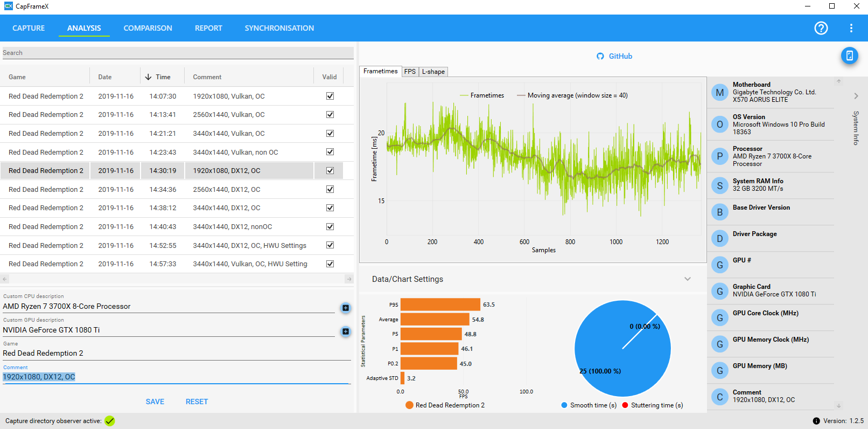Screen dimensions: 868x429
Task: Switch to the COMPARISON tab
Action: coord(148,28)
